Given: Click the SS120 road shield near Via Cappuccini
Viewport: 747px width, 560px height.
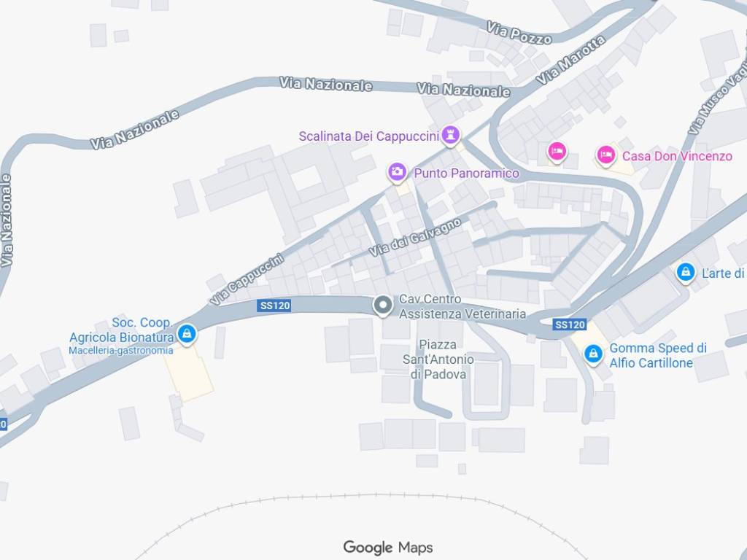Looking at the screenshot, I should coord(274,306).
